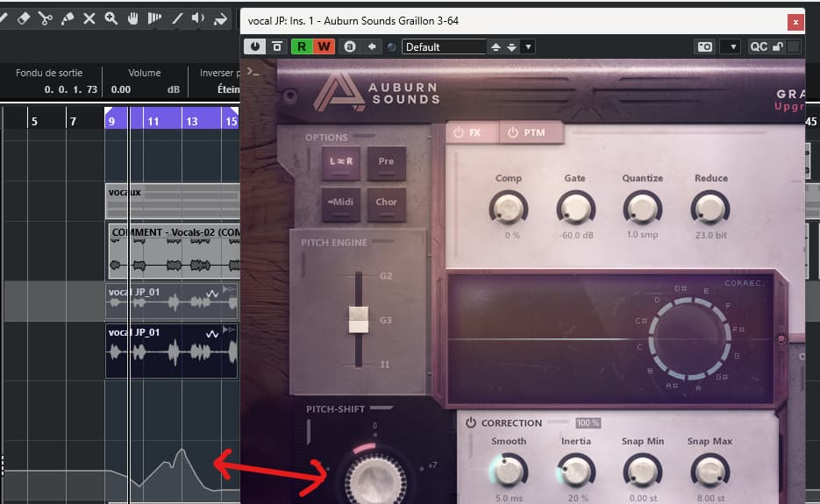Click the Pitch-Shift large knob
820x504 pixels.
coord(374,481)
